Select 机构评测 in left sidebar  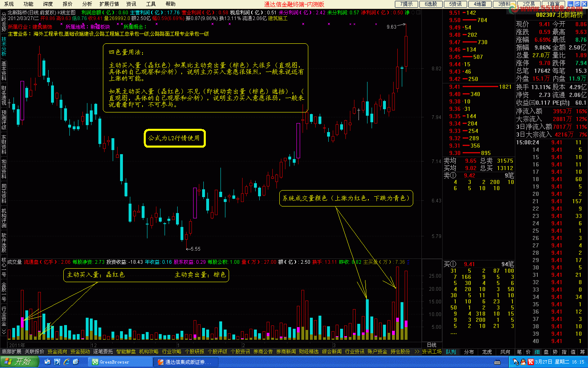4,218
